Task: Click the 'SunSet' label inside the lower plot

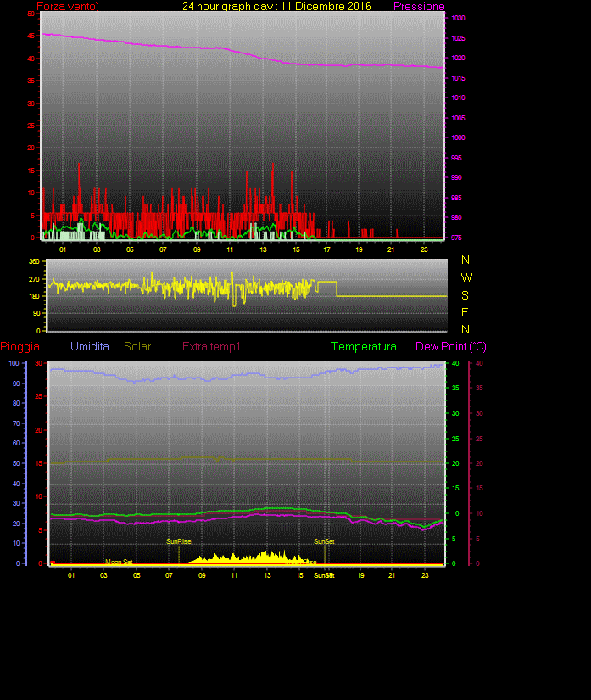Action: (x=324, y=541)
